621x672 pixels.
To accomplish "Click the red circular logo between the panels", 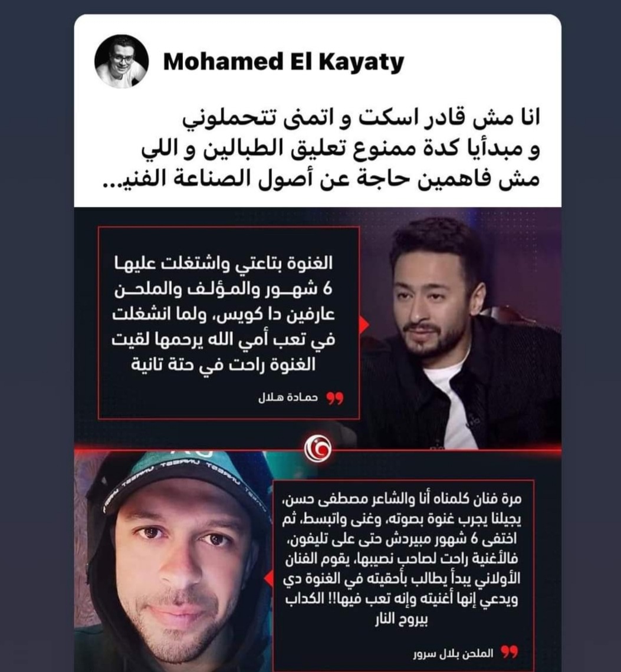I will pos(318,449).
